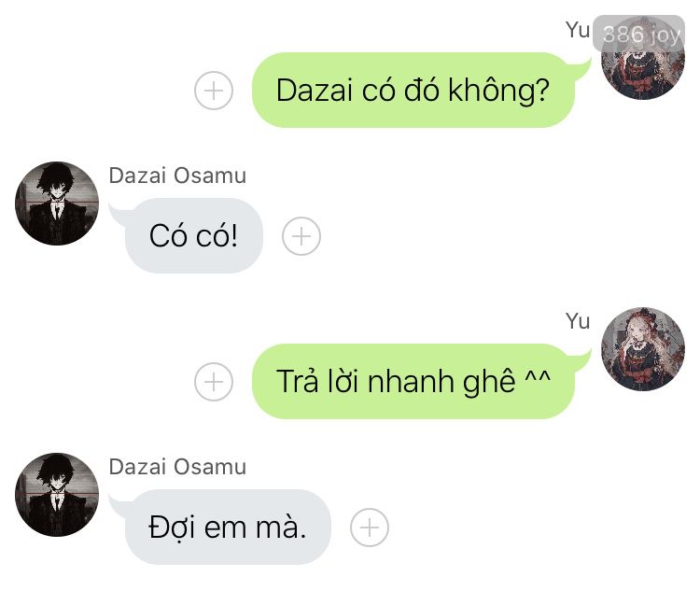Click the "386 joy" badge

pyautogui.click(x=638, y=34)
